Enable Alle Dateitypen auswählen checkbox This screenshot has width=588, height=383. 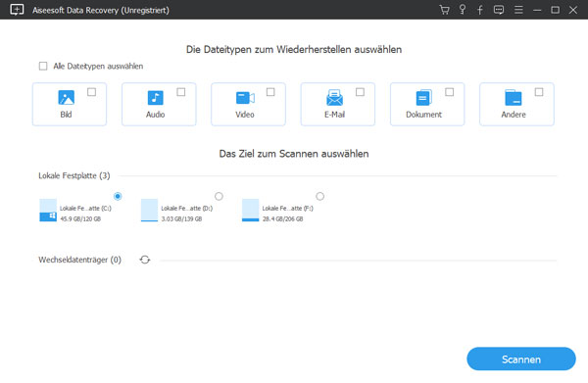[x=43, y=67]
